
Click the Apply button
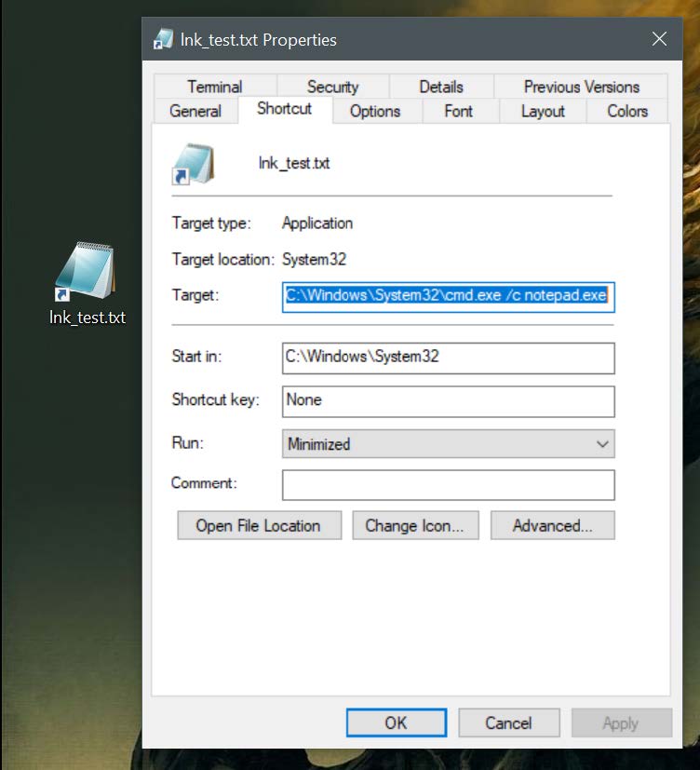coord(621,723)
